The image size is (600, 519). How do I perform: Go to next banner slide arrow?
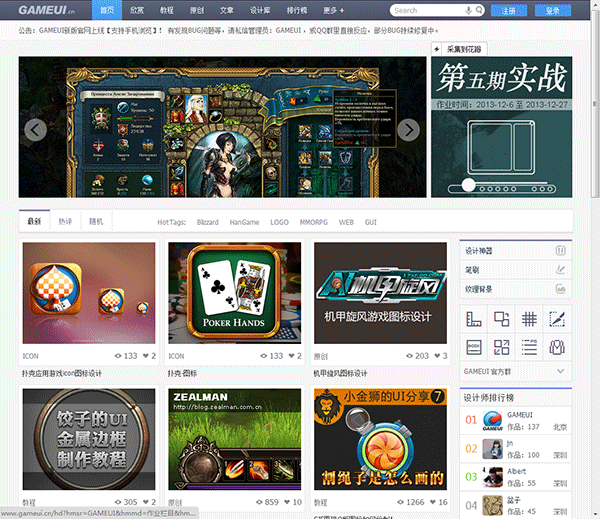point(408,130)
